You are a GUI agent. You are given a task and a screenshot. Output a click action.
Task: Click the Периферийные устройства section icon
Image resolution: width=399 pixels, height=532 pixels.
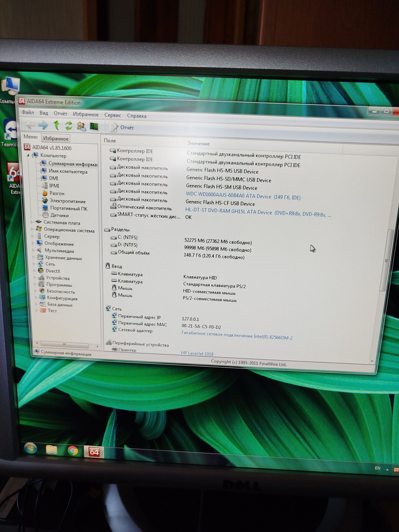[x=109, y=342]
